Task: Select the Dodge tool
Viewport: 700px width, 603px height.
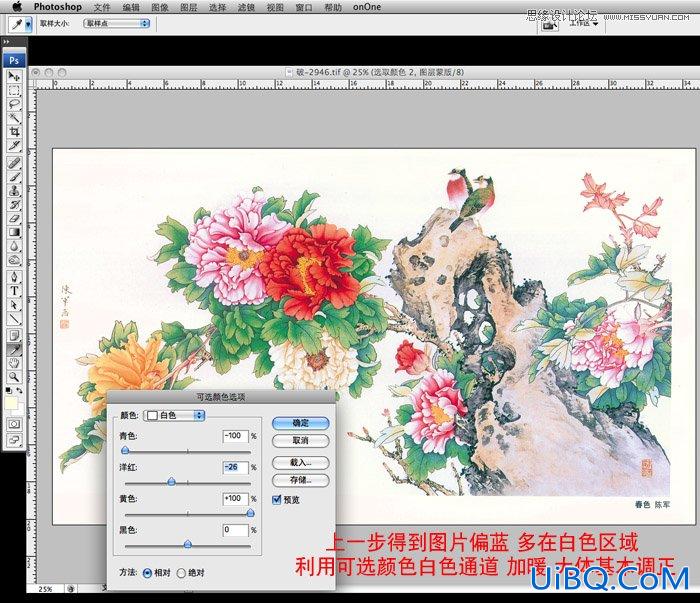Action: 14,260
